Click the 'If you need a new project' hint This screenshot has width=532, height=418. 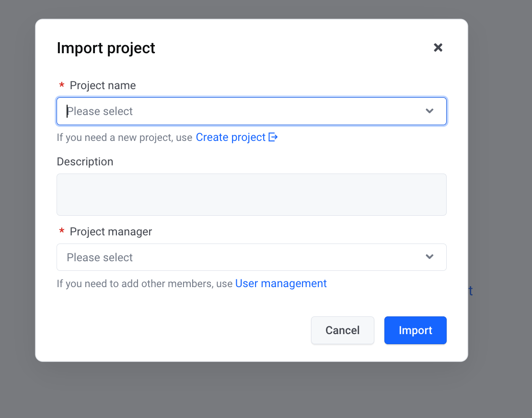125,138
